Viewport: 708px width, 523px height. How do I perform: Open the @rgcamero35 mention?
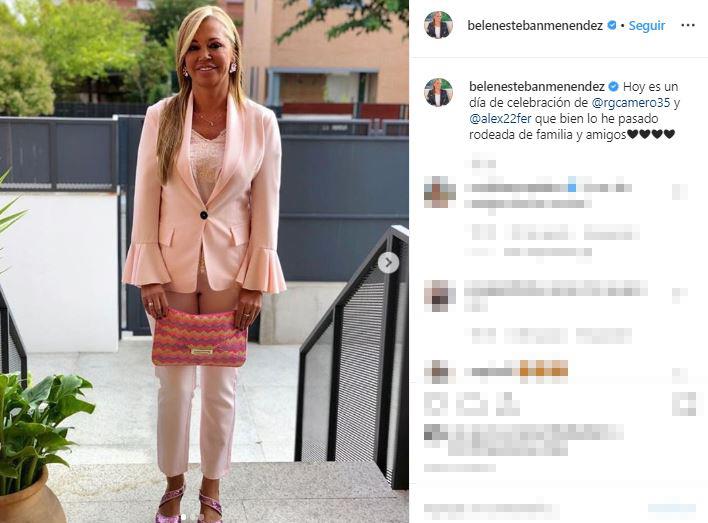[631, 103]
